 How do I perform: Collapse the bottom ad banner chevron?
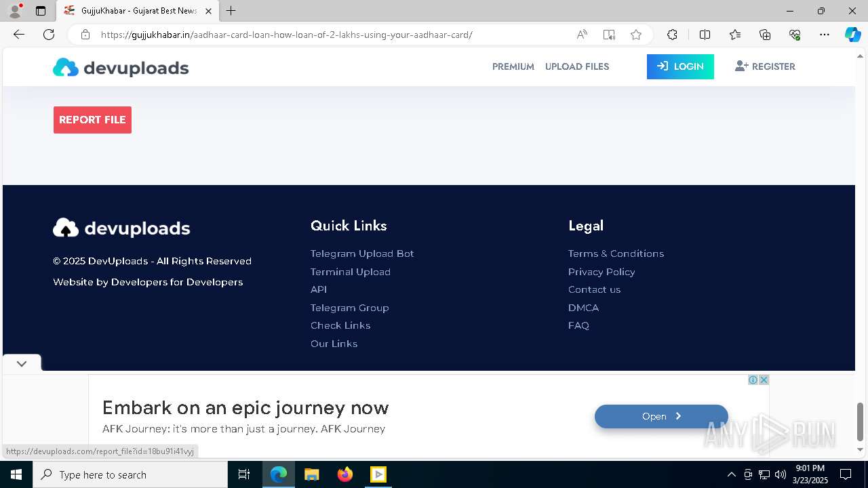(22, 363)
